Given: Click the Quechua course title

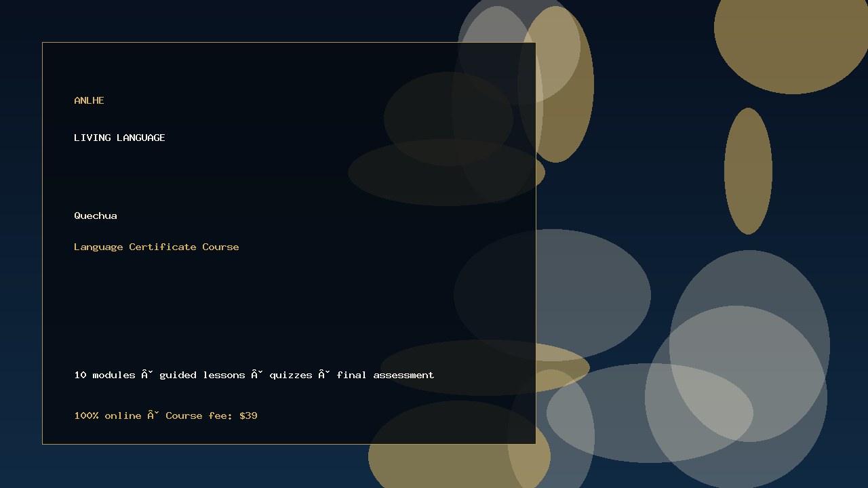Looking at the screenshot, I should coord(96,216).
